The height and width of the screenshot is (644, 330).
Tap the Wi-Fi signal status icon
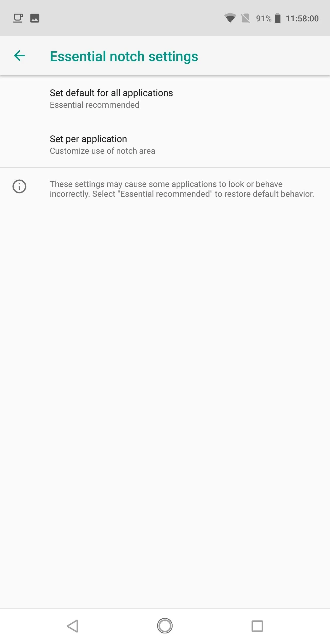230,18
